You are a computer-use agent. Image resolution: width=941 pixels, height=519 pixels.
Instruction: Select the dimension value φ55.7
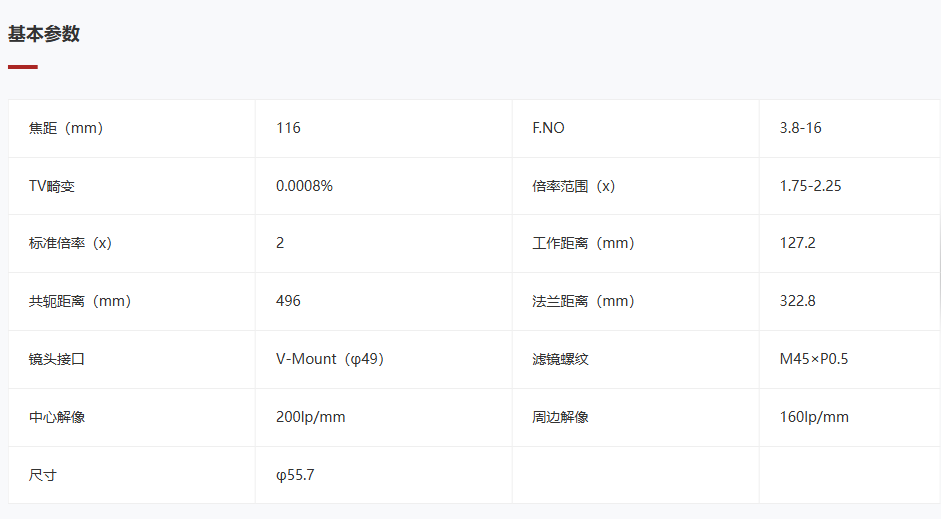click(295, 475)
